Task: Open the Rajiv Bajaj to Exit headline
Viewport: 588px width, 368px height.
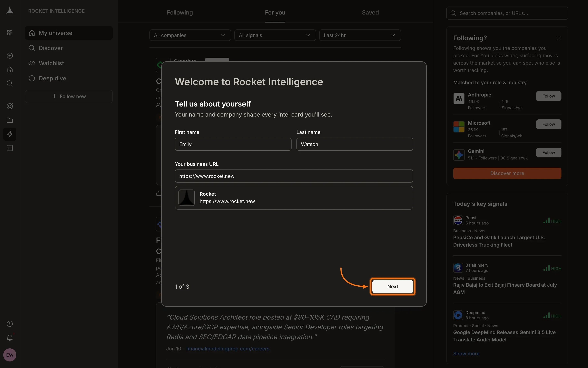Action: [x=505, y=288]
